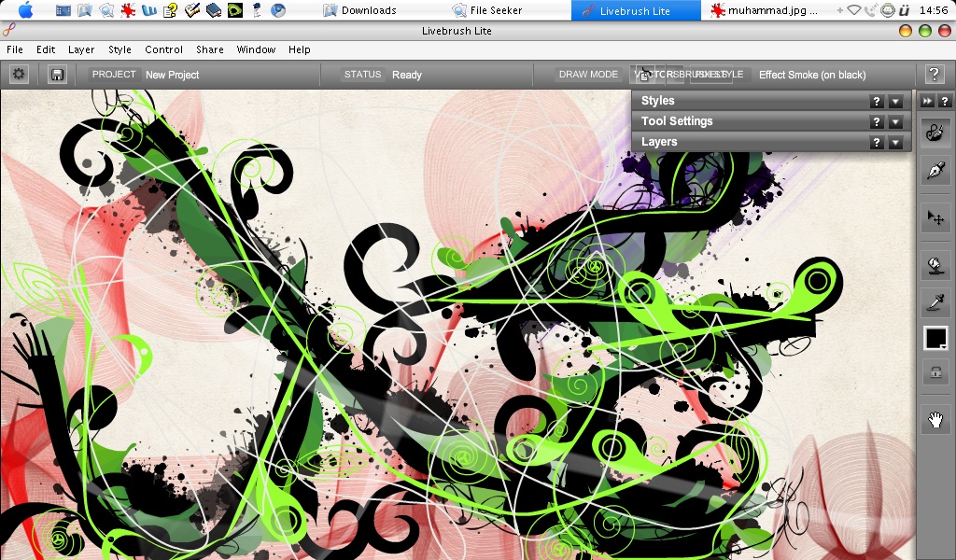Viewport: 956px width, 560px height.
Task: Select the Pen tool
Action: pos(935,170)
